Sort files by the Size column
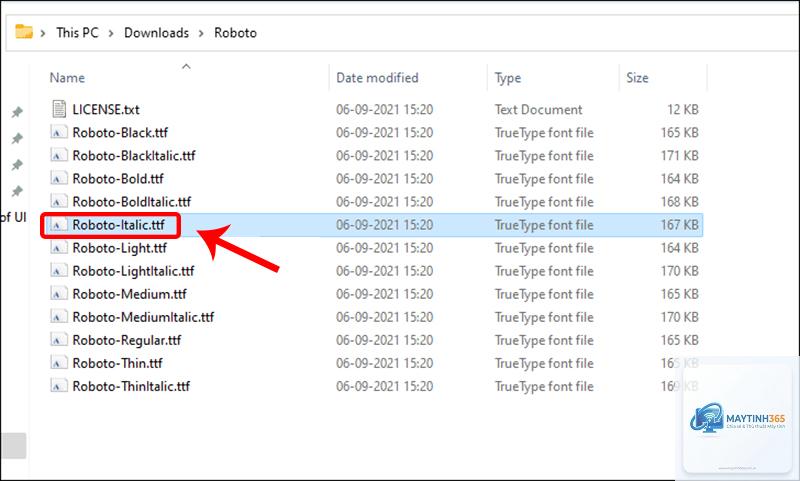 point(637,78)
